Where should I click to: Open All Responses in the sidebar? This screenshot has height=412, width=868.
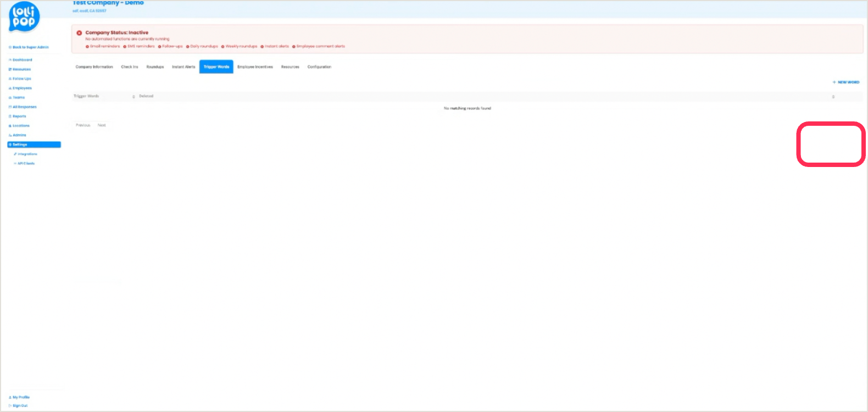[23, 107]
